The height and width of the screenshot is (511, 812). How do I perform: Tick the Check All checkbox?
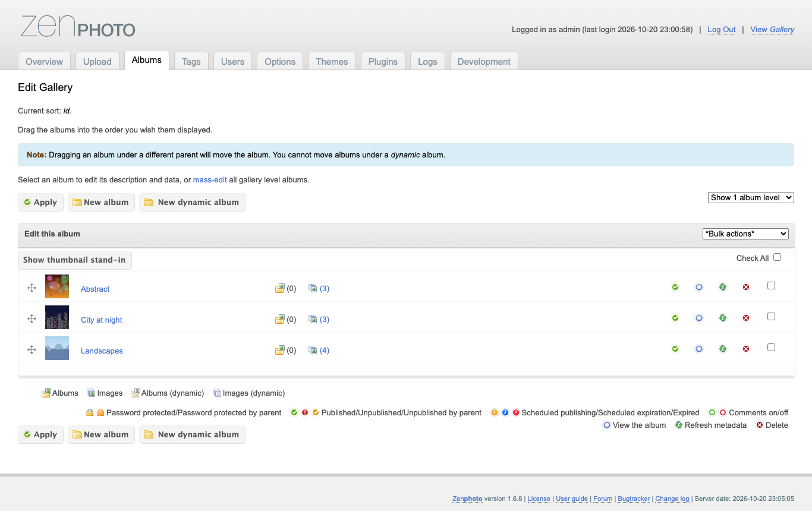click(x=777, y=257)
